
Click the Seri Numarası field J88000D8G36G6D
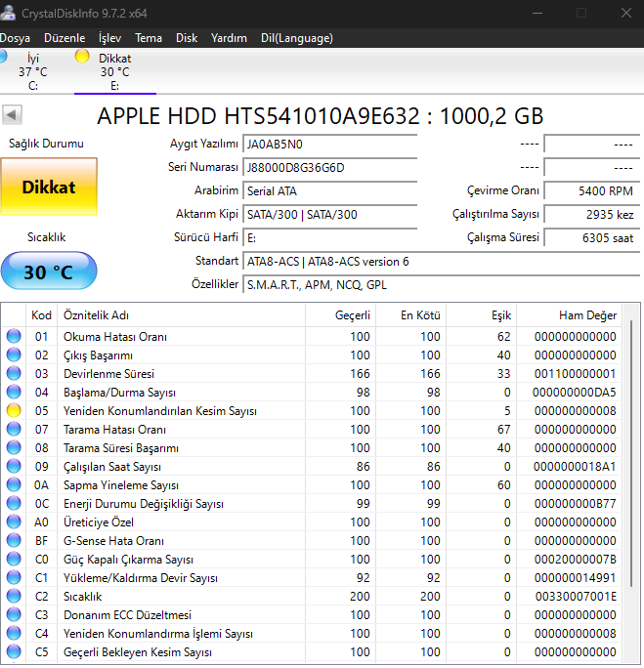pos(329,167)
